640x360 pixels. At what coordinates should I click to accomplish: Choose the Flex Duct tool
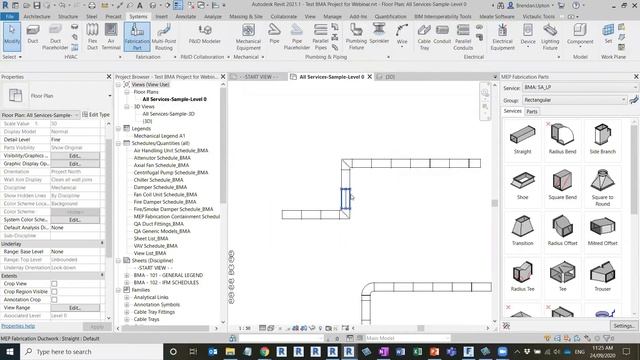tap(93, 37)
